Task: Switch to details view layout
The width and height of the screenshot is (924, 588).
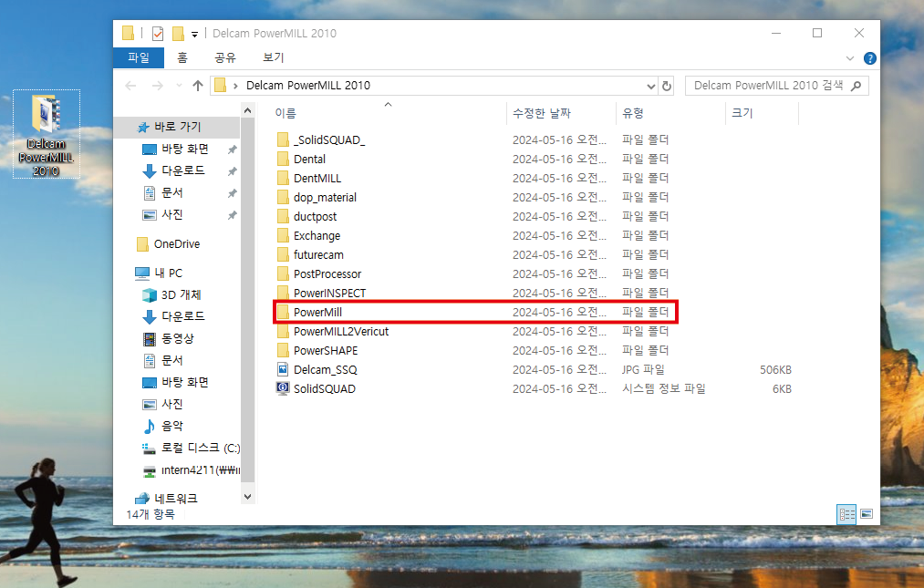Action: [x=846, y=514]
